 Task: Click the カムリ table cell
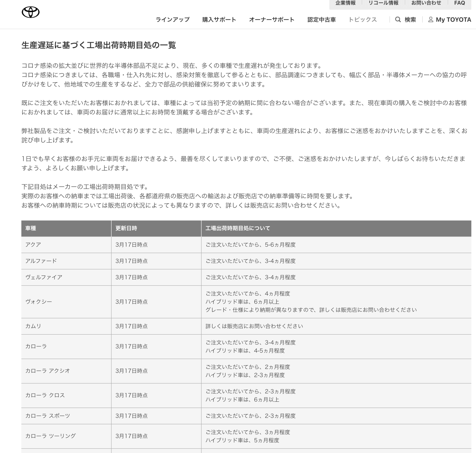pos(66,326)
